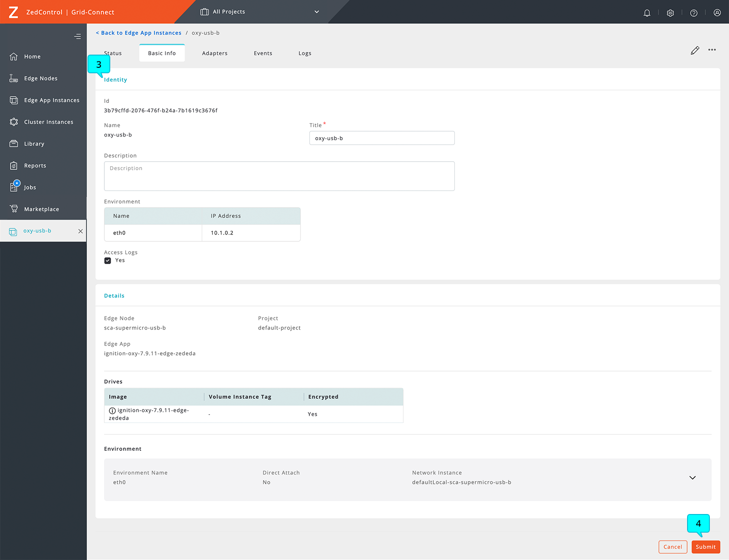The width and height of the screenshot is (729, 560).
Task: Click the Title input field
Action: click(x=382, y=138)
